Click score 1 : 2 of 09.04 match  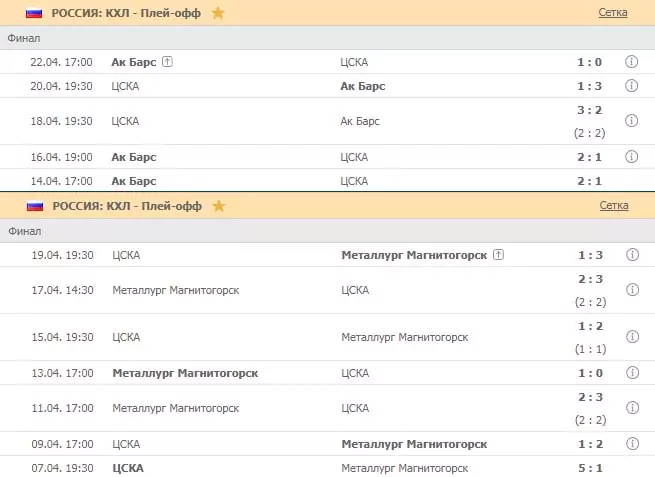click(x=591, y=444)
